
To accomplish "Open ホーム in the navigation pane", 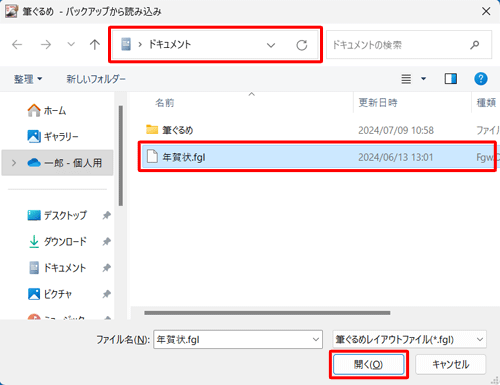I will (x=47, y=110).
